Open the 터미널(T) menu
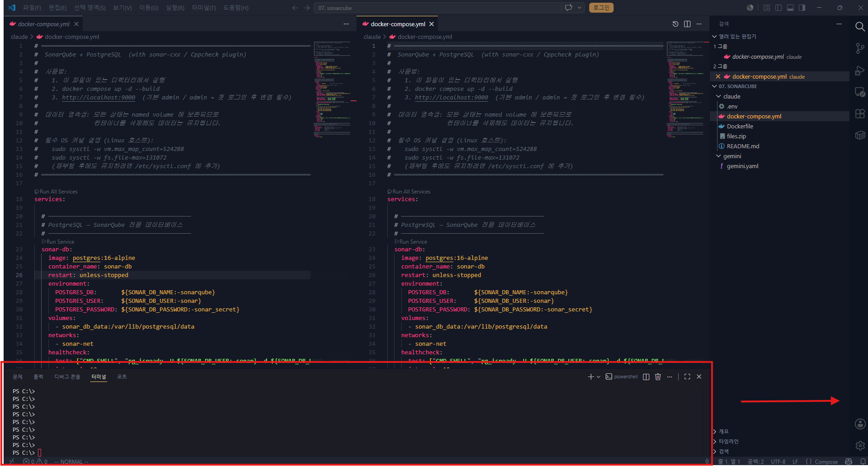This screenshot has width=868, height=466. [x=204, y=8]
